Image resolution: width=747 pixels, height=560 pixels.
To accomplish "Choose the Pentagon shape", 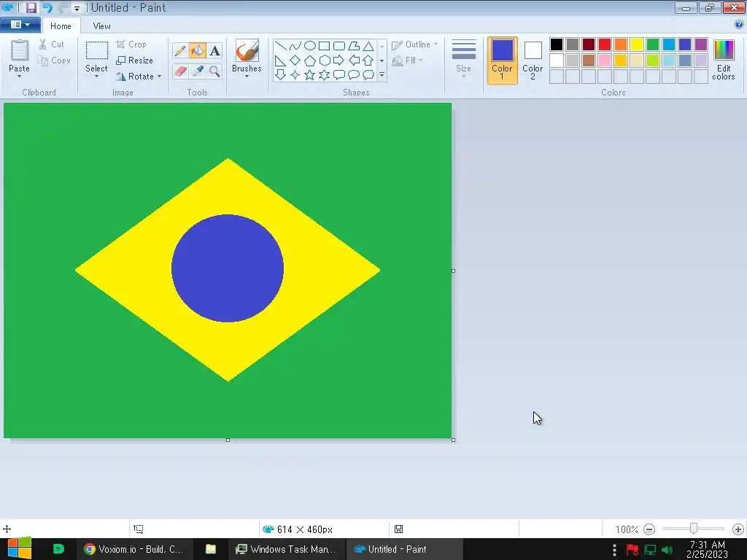I will coord(309,61).
